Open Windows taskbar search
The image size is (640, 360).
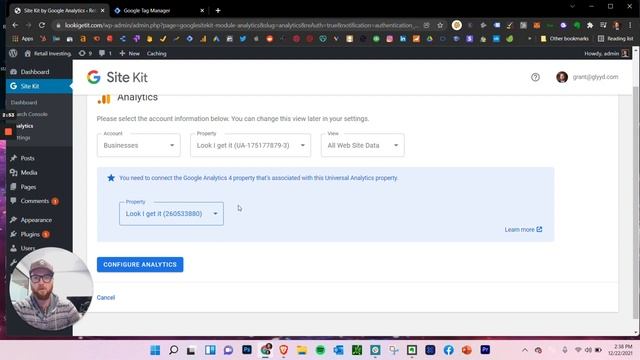tap(173, 350)
